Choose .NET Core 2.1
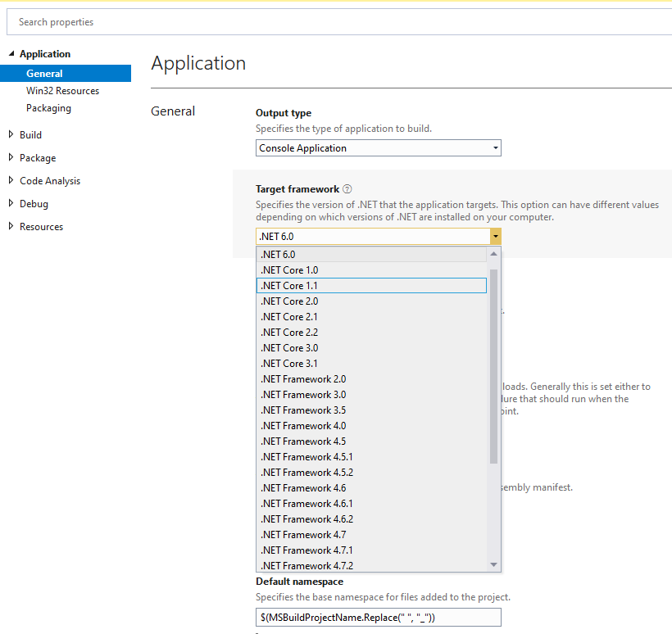This screenshot has height=634, width=672. pos(371,317)
